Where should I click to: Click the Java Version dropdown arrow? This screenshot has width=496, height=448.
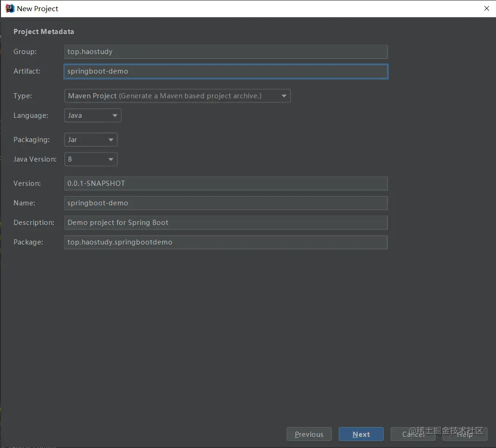click(x=111, y=160)
